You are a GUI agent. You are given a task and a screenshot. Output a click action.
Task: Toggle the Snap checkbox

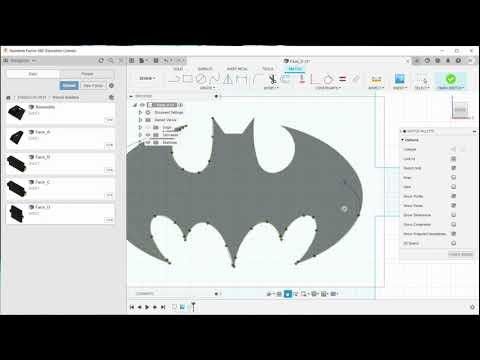(453, 177)
